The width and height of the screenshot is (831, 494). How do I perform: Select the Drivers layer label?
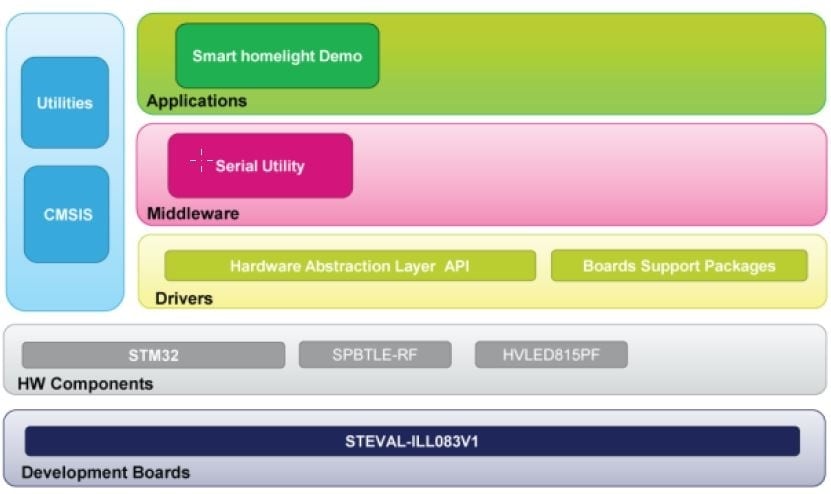point(184,299)
